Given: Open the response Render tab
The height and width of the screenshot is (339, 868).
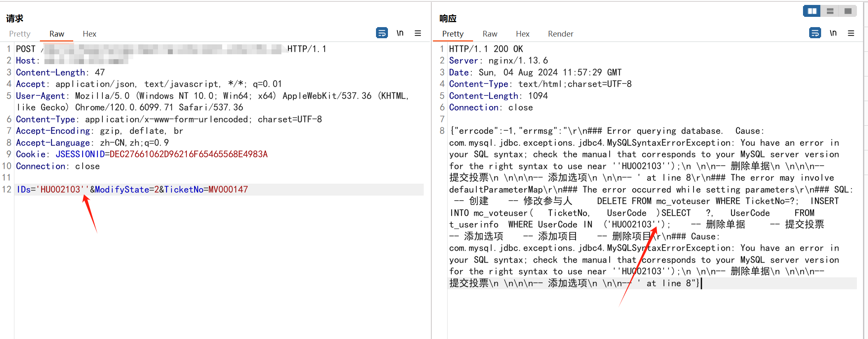Looking at the screenshot, I should [560, 34].
